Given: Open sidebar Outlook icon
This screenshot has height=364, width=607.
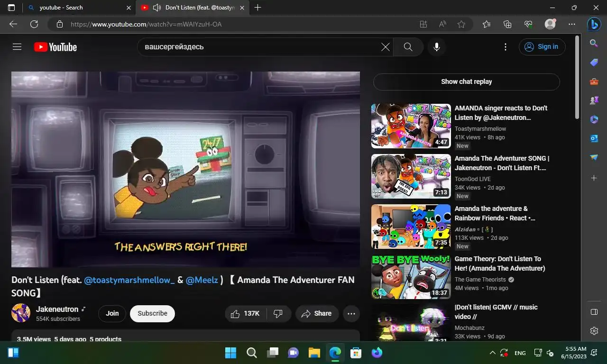Looking at the screenshot, I should pos(594,138).
